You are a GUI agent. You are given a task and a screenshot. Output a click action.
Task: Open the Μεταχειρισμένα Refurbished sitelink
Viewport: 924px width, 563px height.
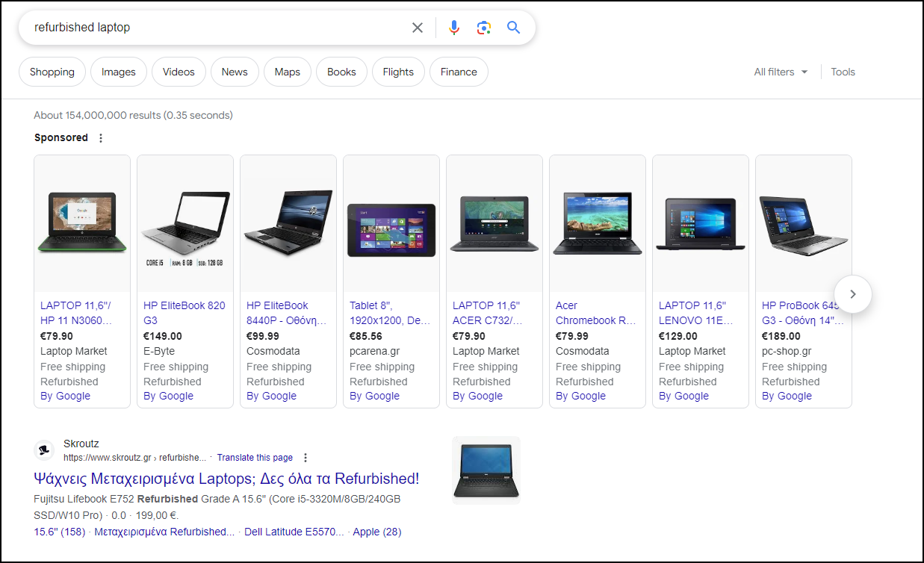click(x=164, y=532)
